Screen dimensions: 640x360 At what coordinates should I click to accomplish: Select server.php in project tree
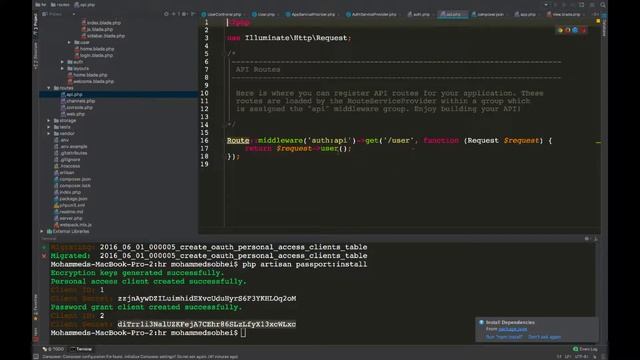[67, 218]
